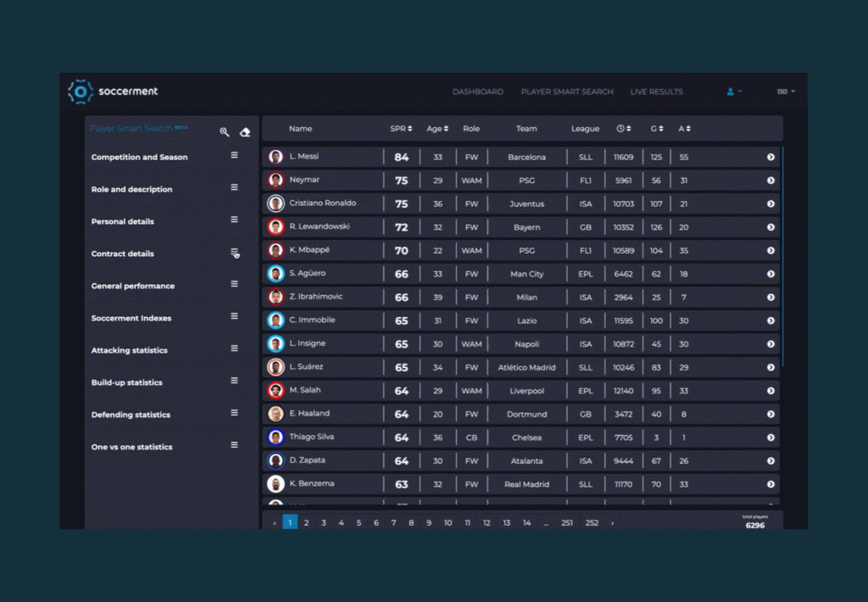Viewport: 868px width, 602px height.
Task: Go to Player Smart Search menu
Action: pyautogui.click(x=567, y=92)
